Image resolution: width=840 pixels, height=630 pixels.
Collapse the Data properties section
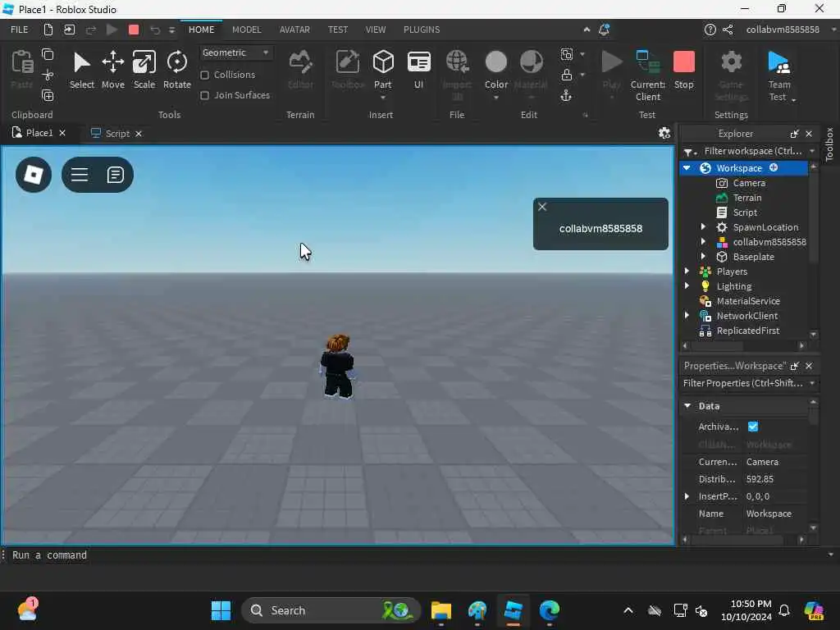pos(687,406)
